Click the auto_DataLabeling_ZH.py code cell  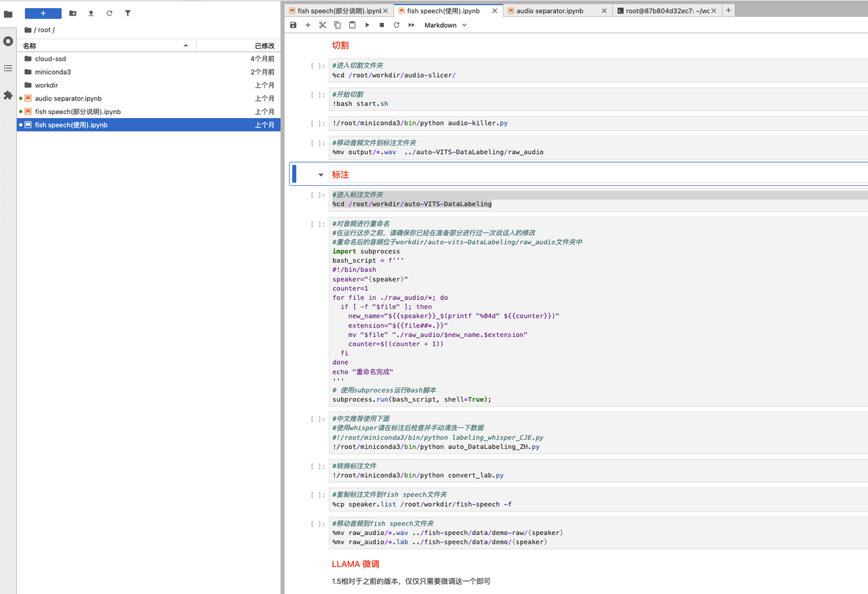[598, 433]
